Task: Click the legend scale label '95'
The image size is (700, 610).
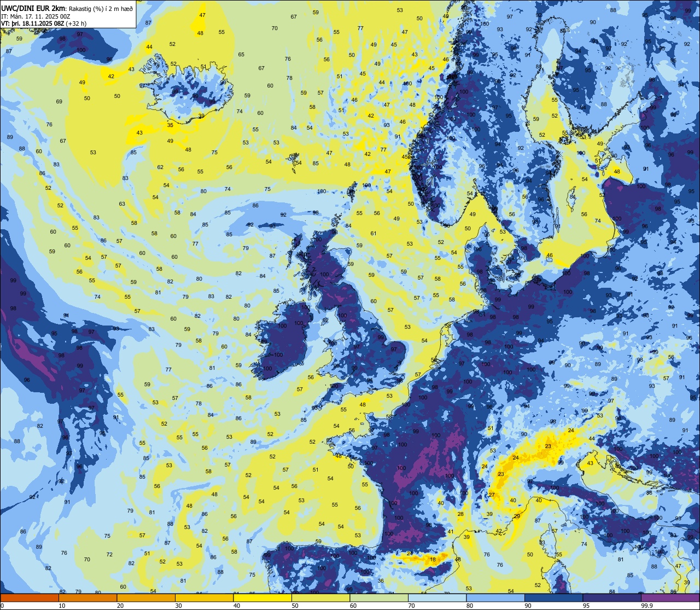Action: [x=586, y=606]
